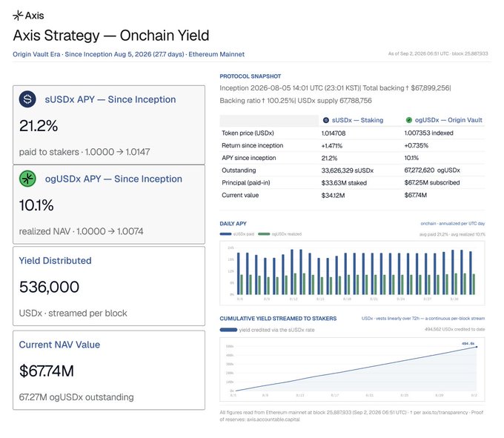Click the +0.735% return cell
The height and width of the screenshot is (438, 504).
(x=417, y=145)
